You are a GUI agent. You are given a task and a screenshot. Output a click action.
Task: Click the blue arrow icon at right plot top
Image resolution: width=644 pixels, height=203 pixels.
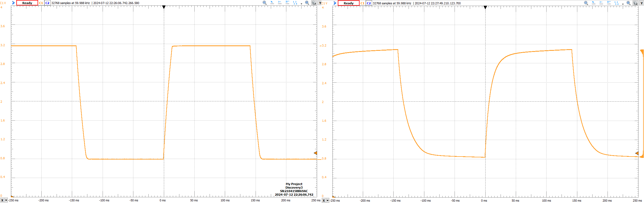[335, 3]
